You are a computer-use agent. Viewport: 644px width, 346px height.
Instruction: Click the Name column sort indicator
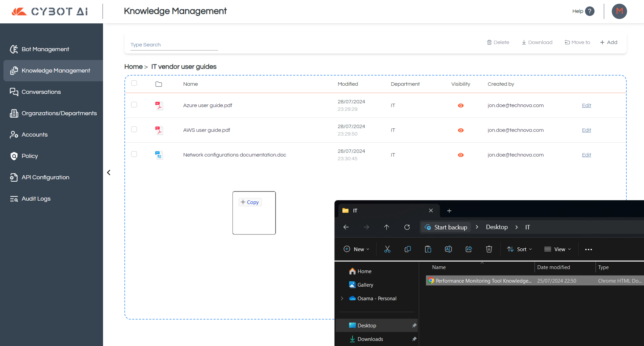(x=482, y=263)
